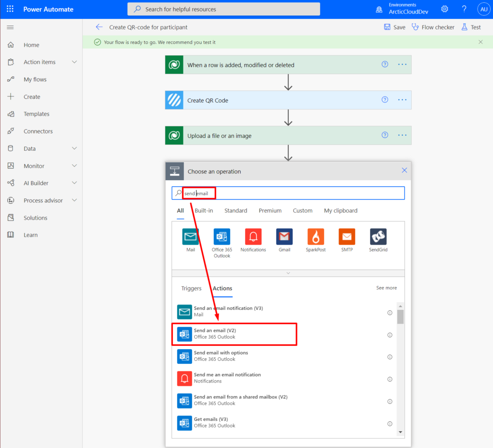493x448 pixels.
Task: Open Solutions in the sidebar
Action: 36,218
